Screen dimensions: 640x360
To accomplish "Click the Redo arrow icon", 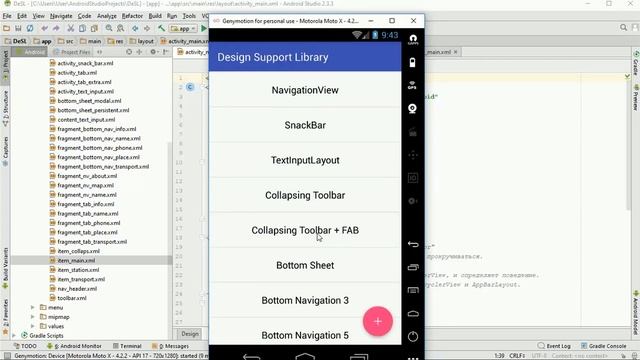I will pyautogui.click(x=56, y=29).
